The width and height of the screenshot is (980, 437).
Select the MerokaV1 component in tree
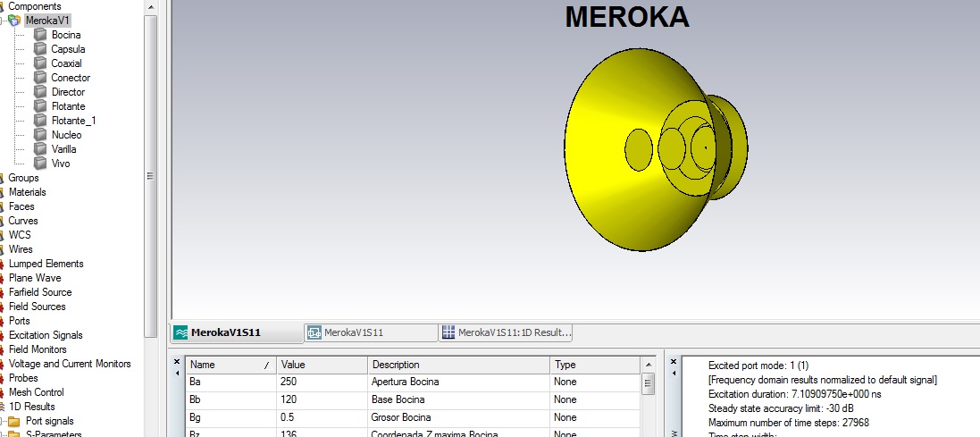[47, 21]
